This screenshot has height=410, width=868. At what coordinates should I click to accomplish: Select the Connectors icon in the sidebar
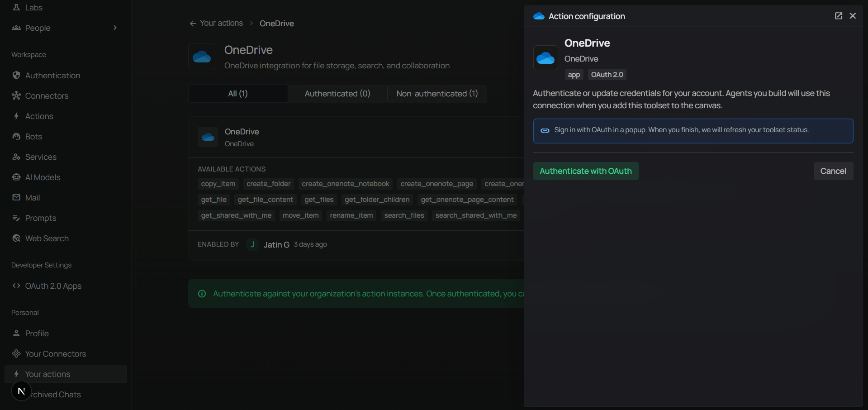[47, 95]
